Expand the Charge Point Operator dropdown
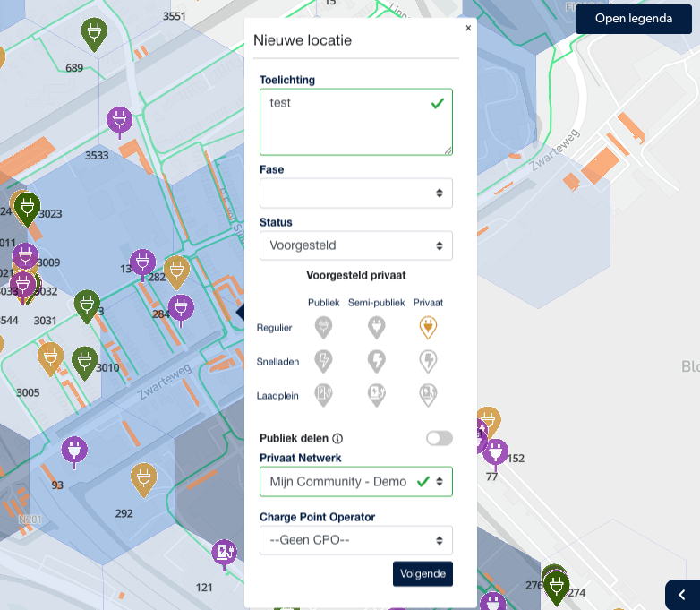The width and height of the screenshot is (700, 610). point(355,540)
